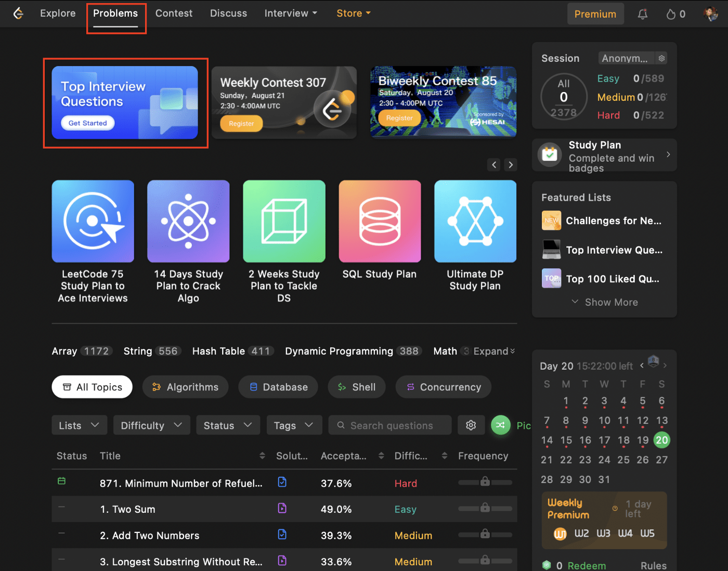Click the green shuffle pick-one icon
Viewport: 728px width, 571px height.
pyautogui.click(x=500, y=425)
